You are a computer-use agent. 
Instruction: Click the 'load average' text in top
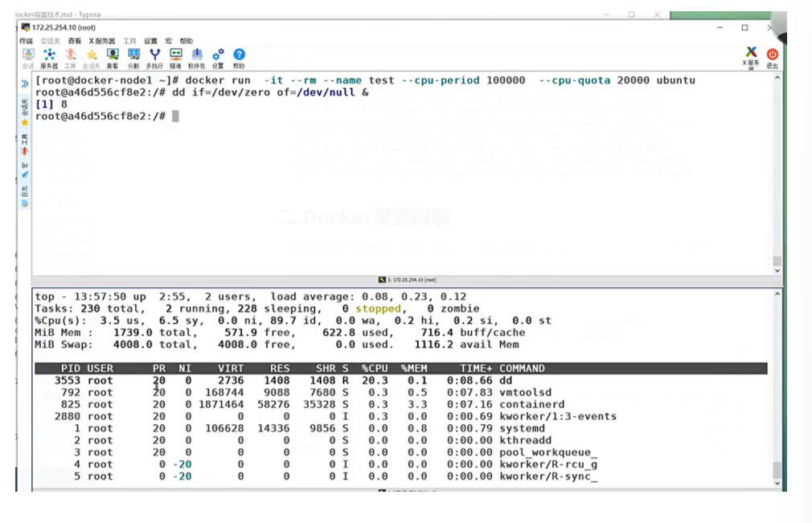click(x=310, y=296)
